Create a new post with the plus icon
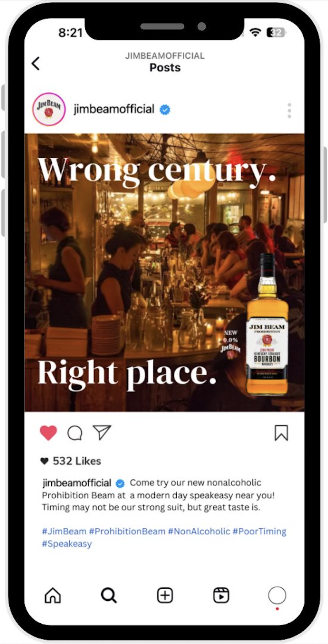 [165, 595]
